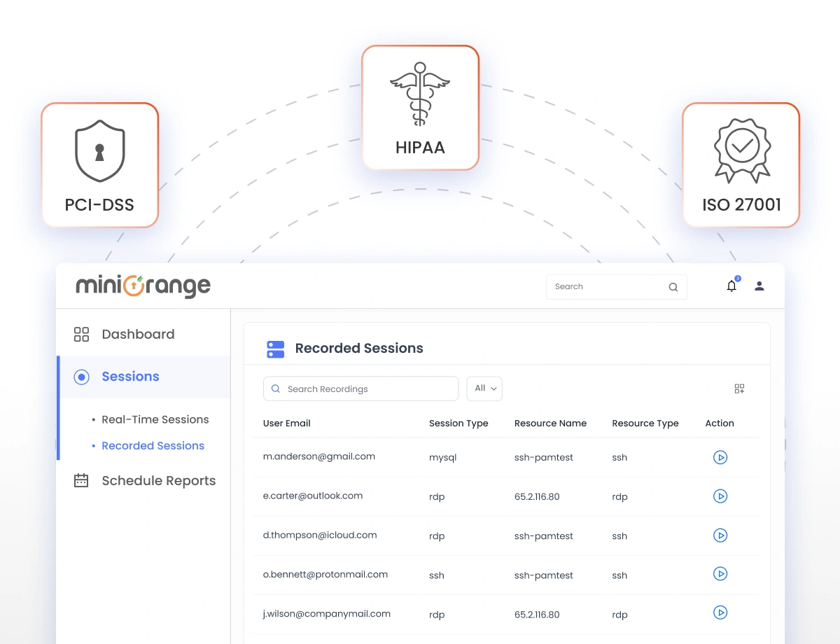Open Recorded Sessions submenu item
The height and width of the screenshot is (644, 840).
[x=153, y=445]
